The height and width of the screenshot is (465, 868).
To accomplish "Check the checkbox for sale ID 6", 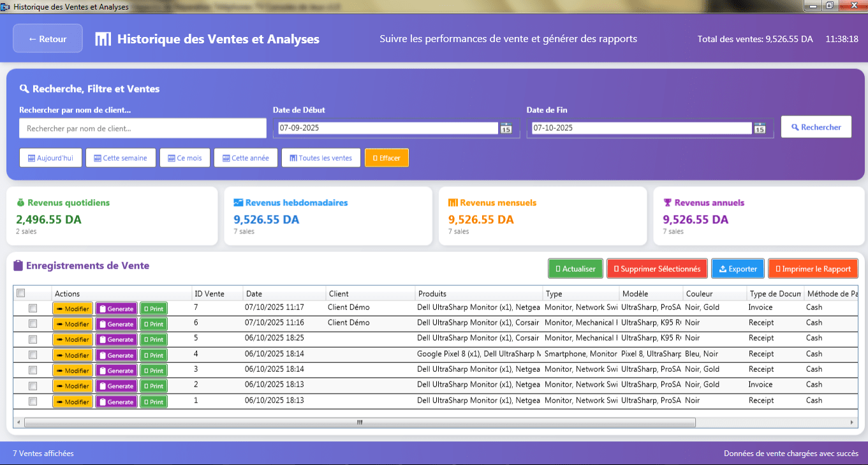I will click(x=33, y=323).
